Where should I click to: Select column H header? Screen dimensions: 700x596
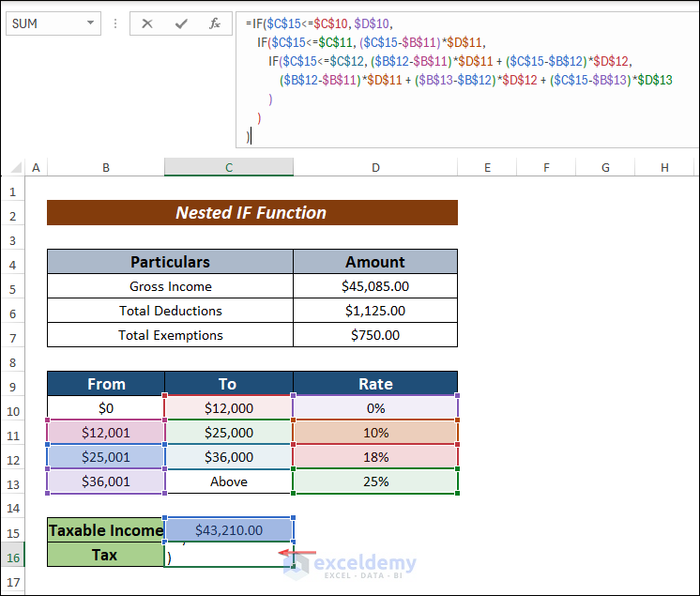(x=664, y=168)
